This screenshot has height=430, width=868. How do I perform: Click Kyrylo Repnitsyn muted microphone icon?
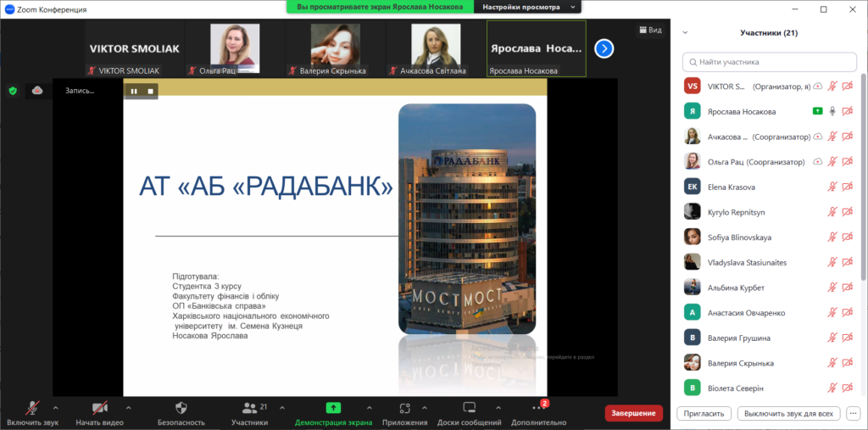coord(832,212)
